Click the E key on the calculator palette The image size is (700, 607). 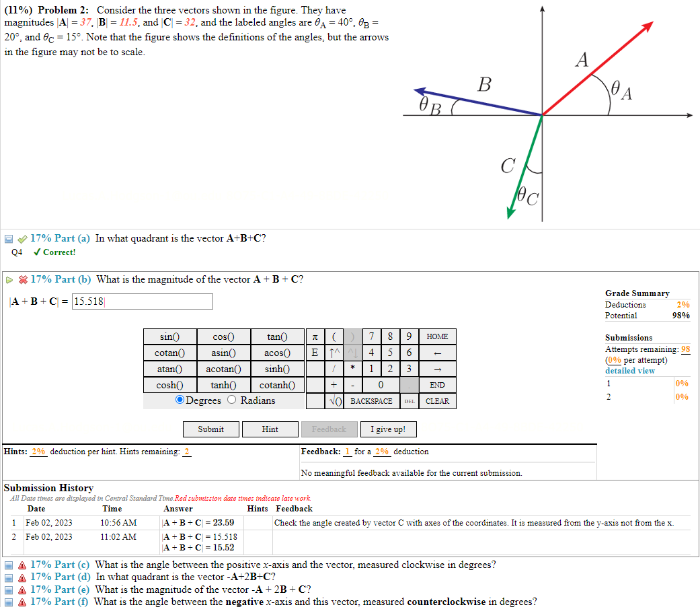[313, 352]
